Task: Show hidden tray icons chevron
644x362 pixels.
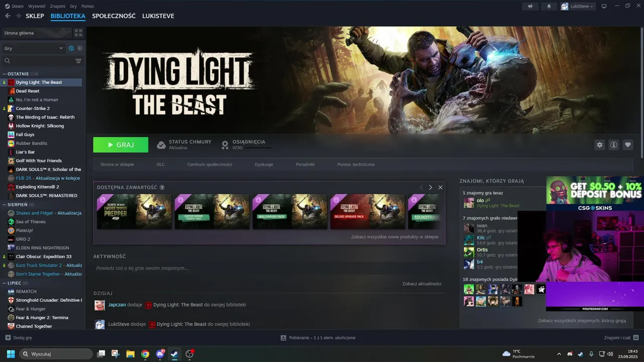Action: pyautogui.click(x=559, y=354)
